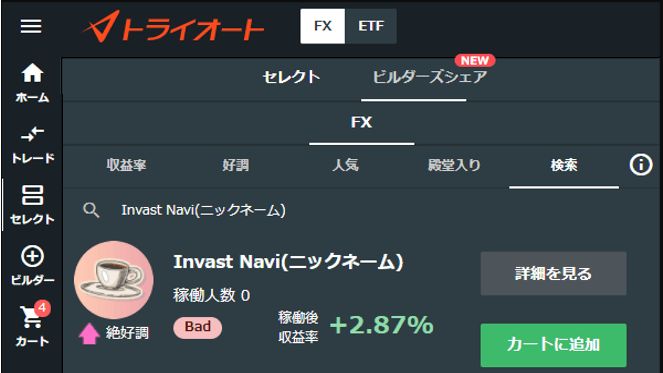Select the セレクト top tab

(x=291, y=77)
